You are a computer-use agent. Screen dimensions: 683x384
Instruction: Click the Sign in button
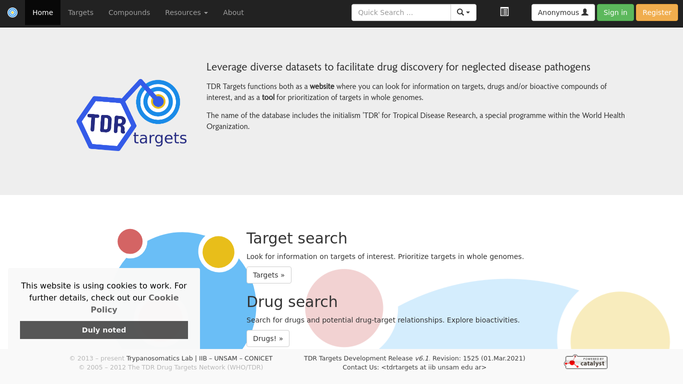point(615,13)
